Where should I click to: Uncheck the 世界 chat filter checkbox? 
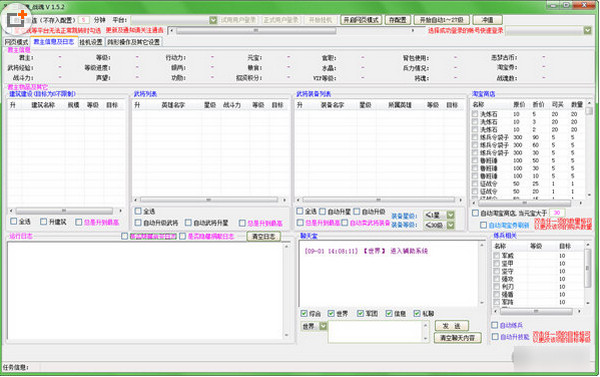click(x=331, y=313)
